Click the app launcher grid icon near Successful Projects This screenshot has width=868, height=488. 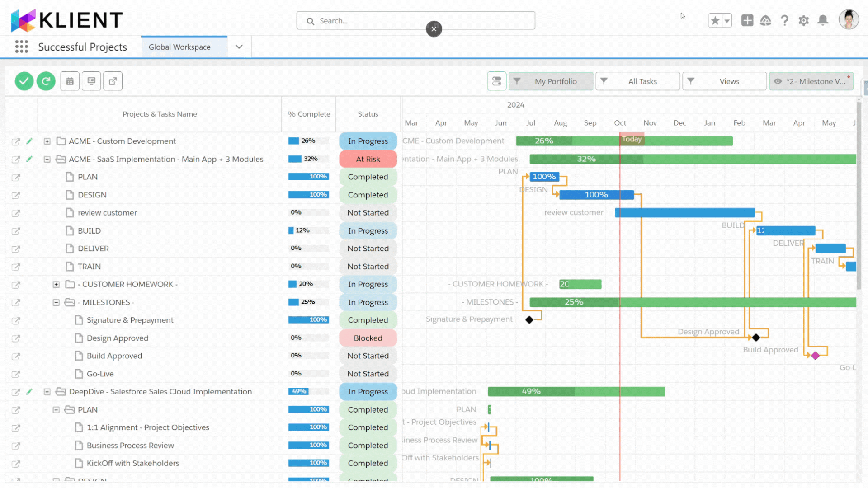tap(21, 47)
